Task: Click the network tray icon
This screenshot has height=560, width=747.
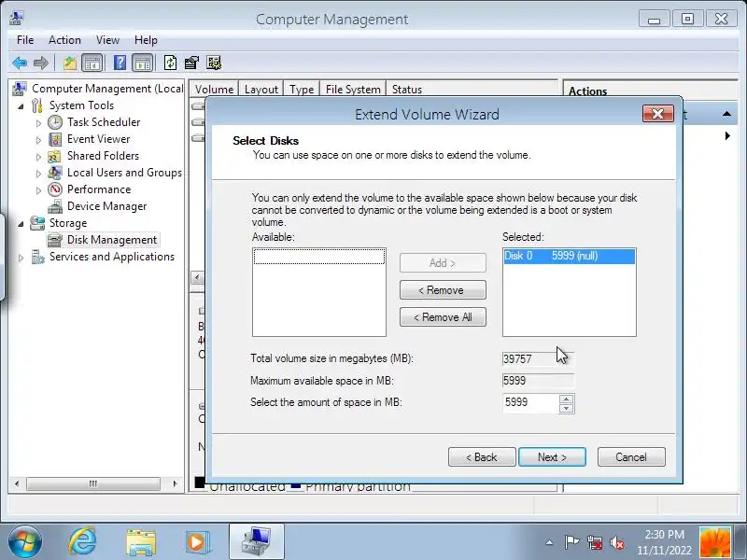Action: [x=594, y=542]
